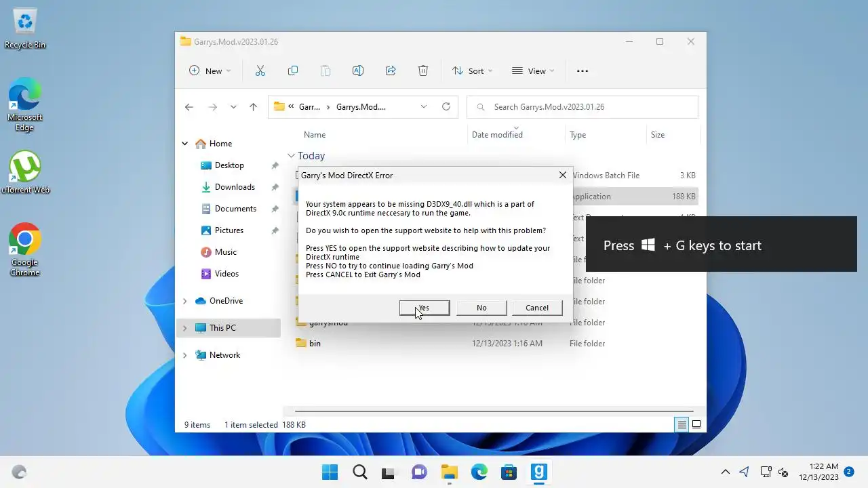
Task: Expand the Network tree node
Action: (x=184, y=355)
